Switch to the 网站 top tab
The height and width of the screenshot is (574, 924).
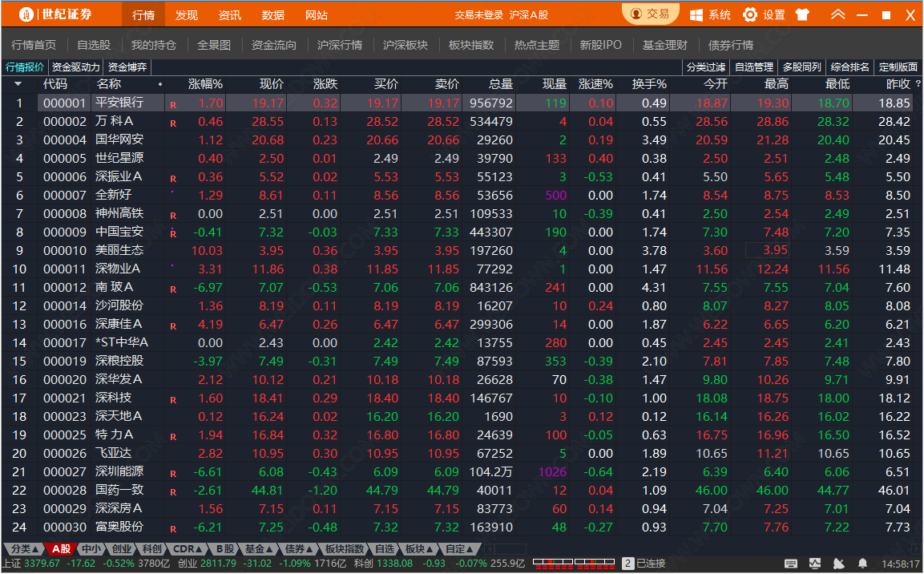pyautogui.click(x=317, y=14)
